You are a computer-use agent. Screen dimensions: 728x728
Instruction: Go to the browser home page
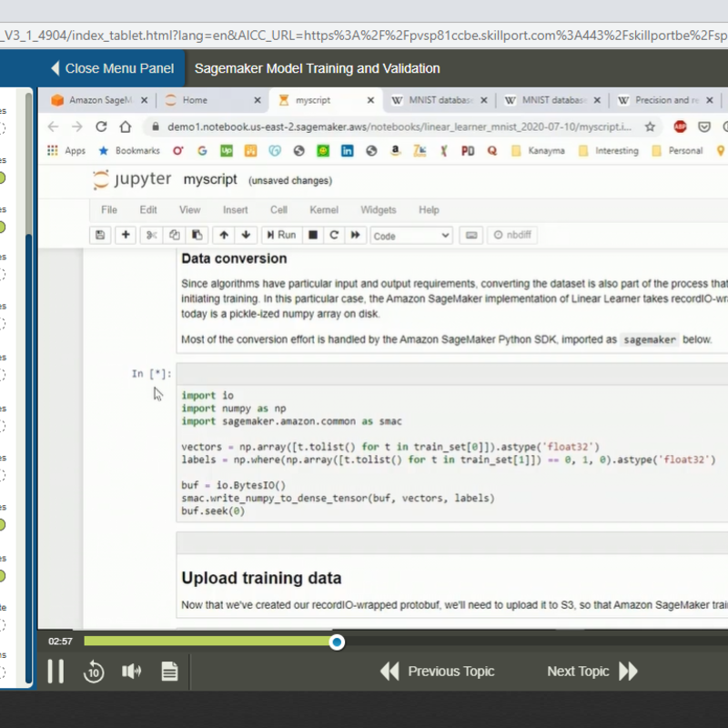(x=126, y=126)
